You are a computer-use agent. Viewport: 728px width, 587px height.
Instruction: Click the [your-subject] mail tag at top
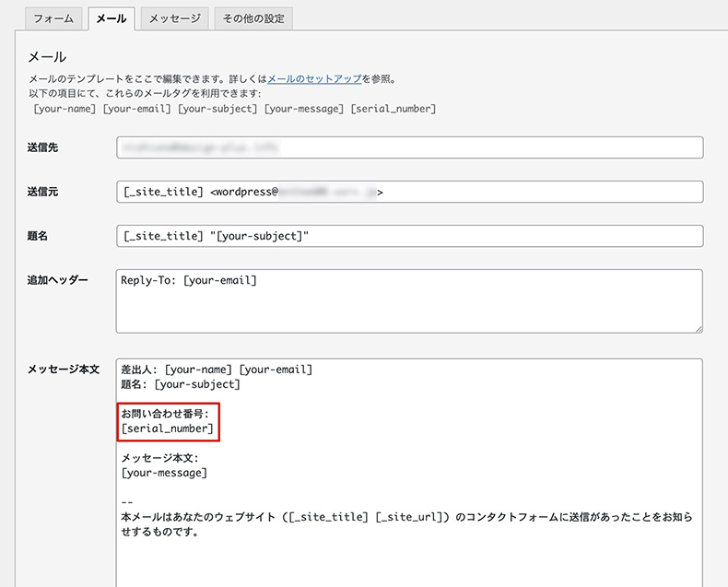[x=217, y=109]
